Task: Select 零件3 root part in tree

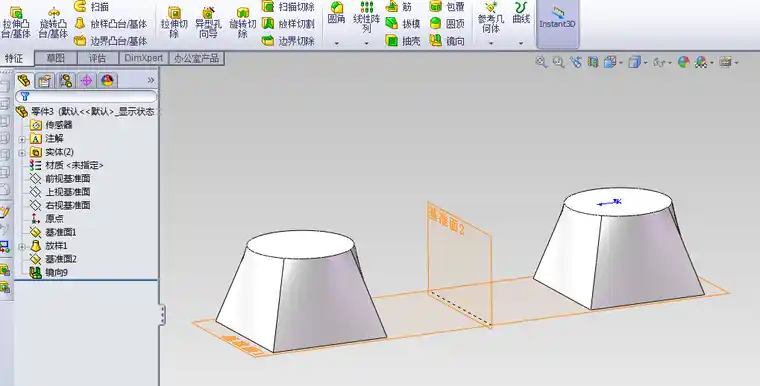Action: coord(85,112)
